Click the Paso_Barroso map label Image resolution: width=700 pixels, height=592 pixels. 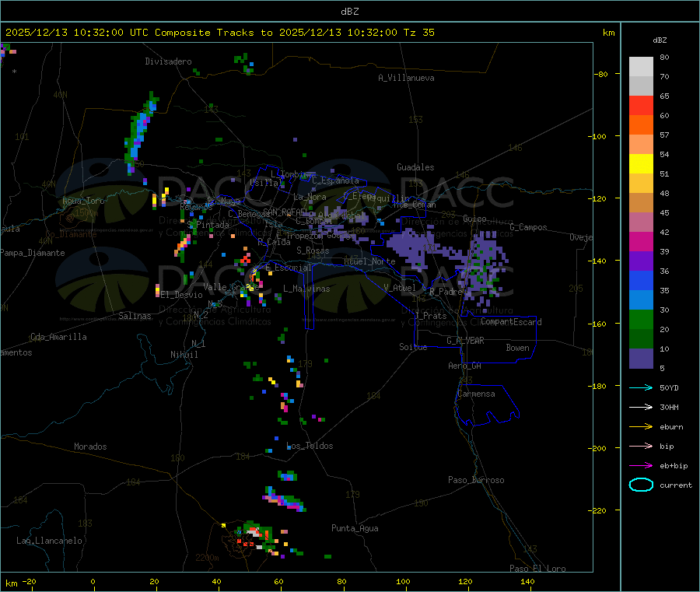tap(476, 480)
